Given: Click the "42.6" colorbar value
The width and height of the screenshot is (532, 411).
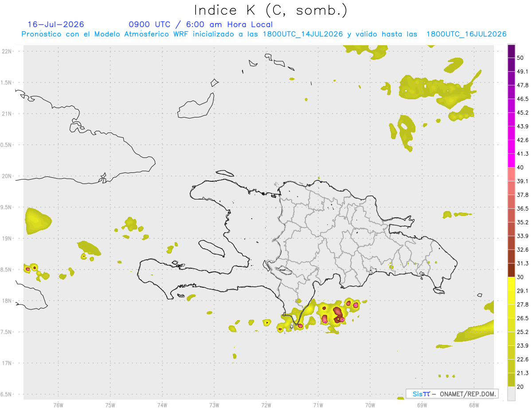Looking at the screenshot, I should click(x=523, y=140).
